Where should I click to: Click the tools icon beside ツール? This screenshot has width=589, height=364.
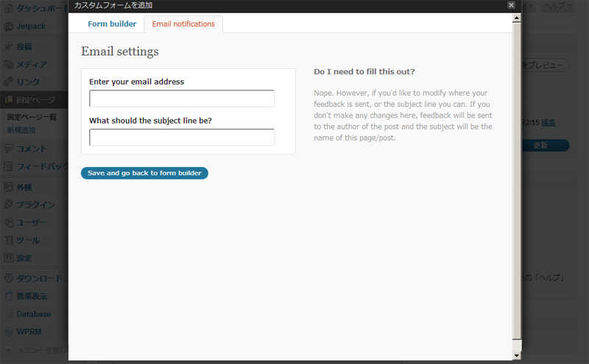pyautogui.click(x=9, y=240)
